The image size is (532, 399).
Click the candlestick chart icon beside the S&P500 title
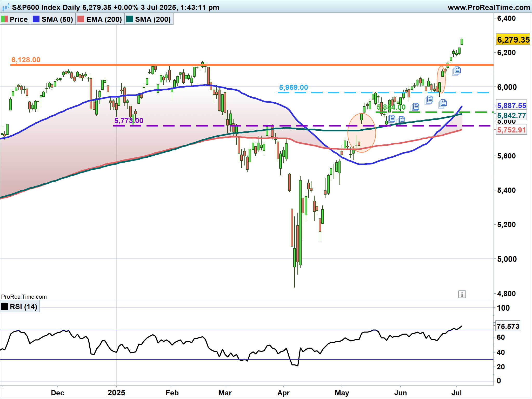pos(6,7)
